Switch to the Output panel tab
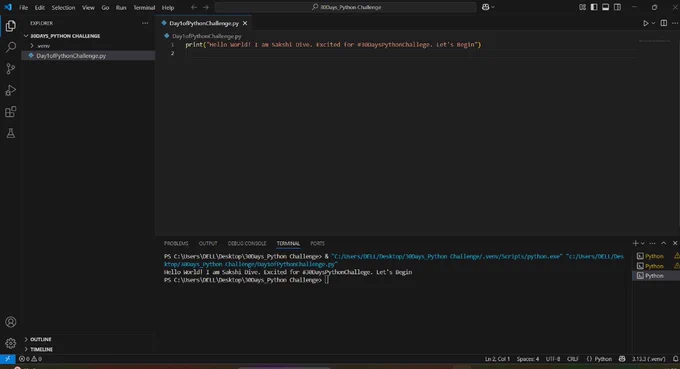 pos(208,243)
